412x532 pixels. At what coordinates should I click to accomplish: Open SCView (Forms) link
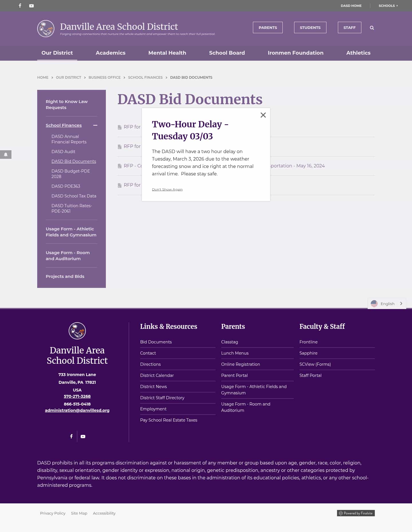click(315, 364)
